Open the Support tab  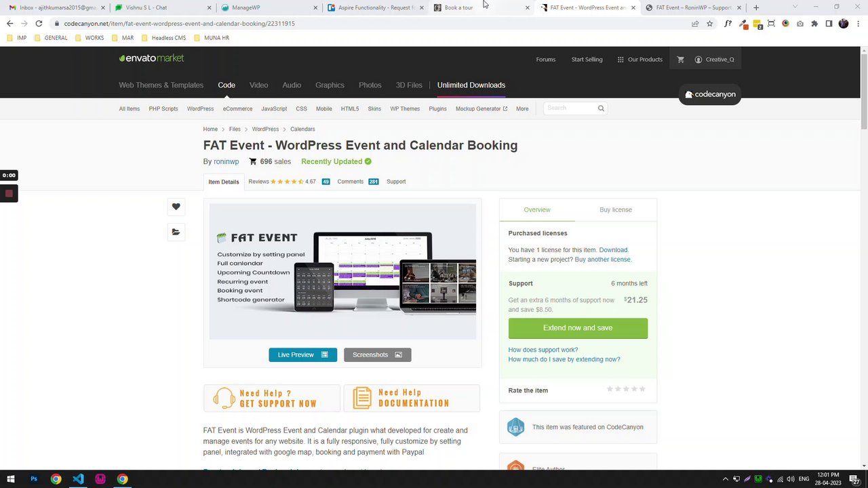[396, 182]
